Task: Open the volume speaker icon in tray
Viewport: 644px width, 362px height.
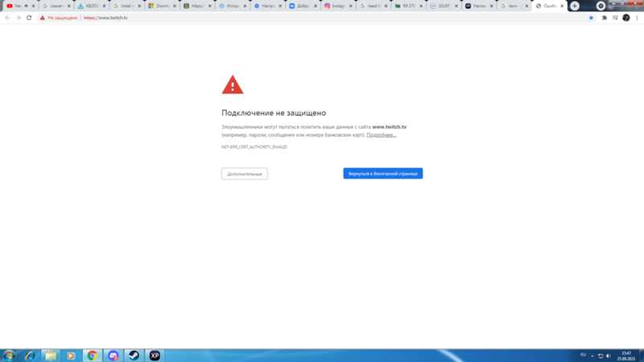Action: click(x=609, y=356)
